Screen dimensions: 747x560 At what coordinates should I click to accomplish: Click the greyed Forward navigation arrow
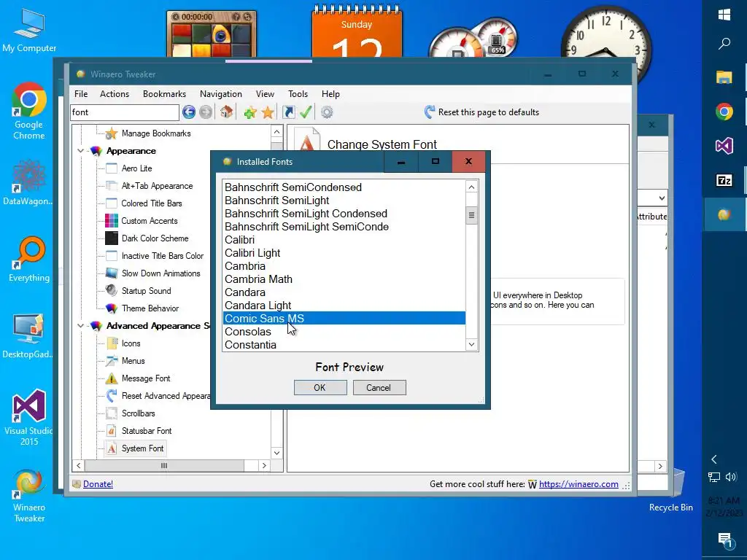206,112
